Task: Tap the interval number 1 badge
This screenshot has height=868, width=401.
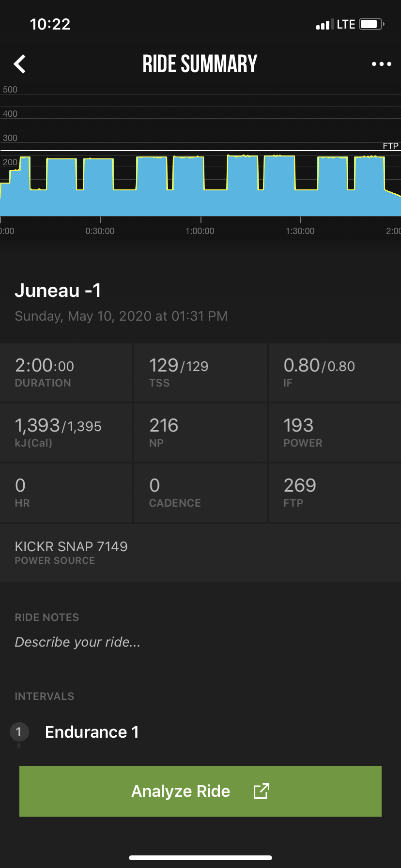Action: (19, 731)
